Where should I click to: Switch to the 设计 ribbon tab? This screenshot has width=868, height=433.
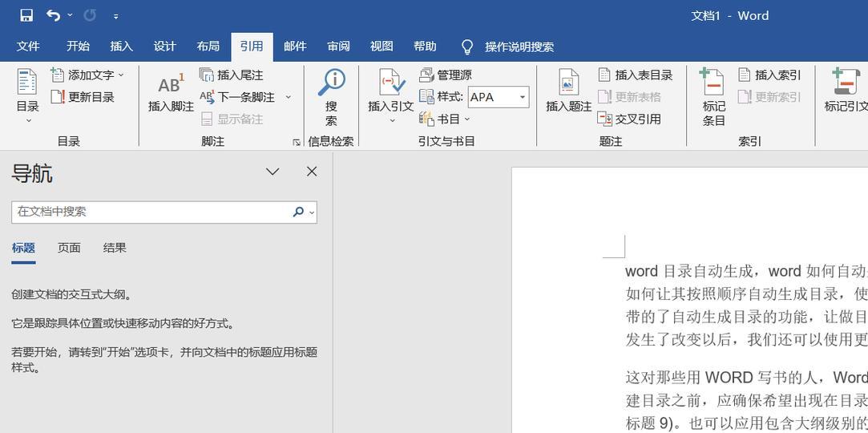(x=165, y=47)
